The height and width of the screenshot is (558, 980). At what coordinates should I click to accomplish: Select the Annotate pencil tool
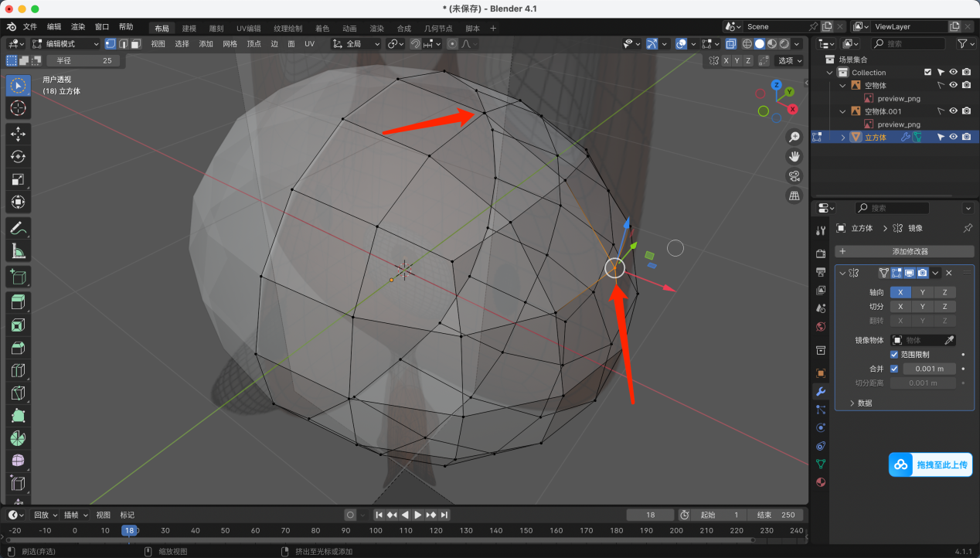coord(18,228)
